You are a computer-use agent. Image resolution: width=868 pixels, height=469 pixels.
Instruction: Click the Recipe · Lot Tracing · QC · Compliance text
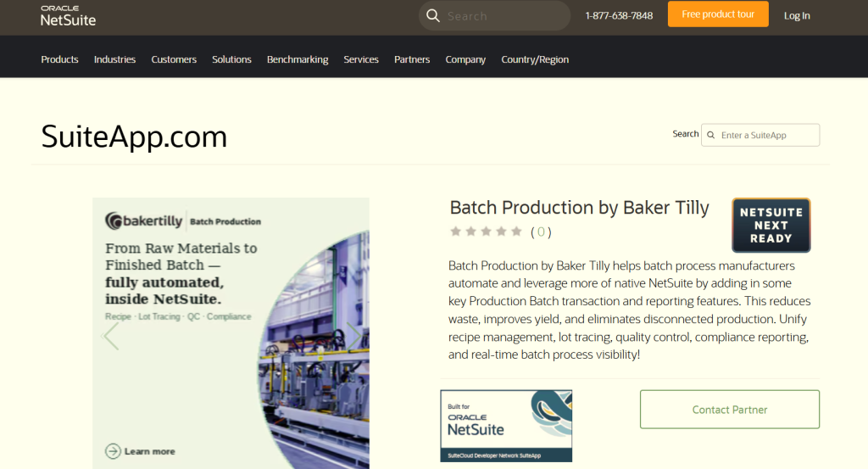pyautogui.click(x=178, y=316)
